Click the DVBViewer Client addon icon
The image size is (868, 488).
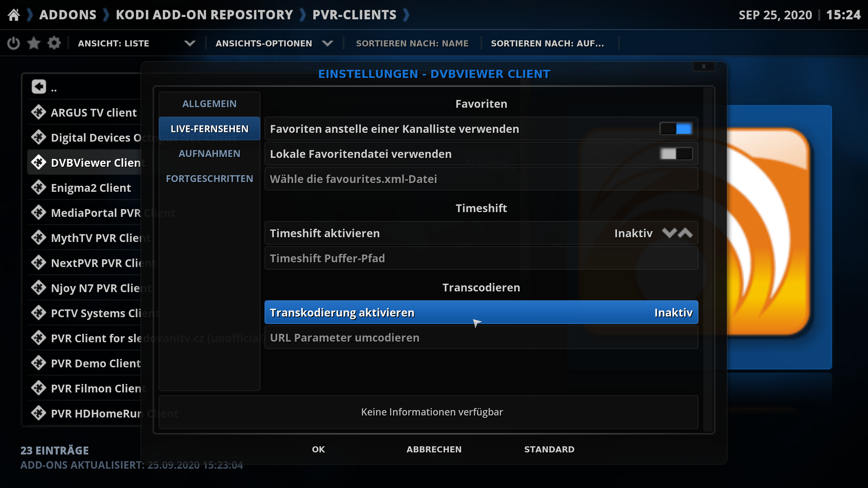39,162
